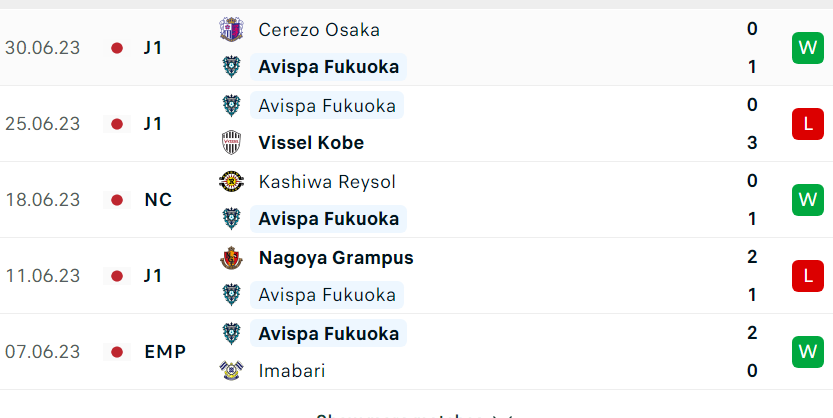The image size is (833, 418).
Task: Click Avispa Fukuoka crest in the 30.06.23 match
Action: pos(232,67)
